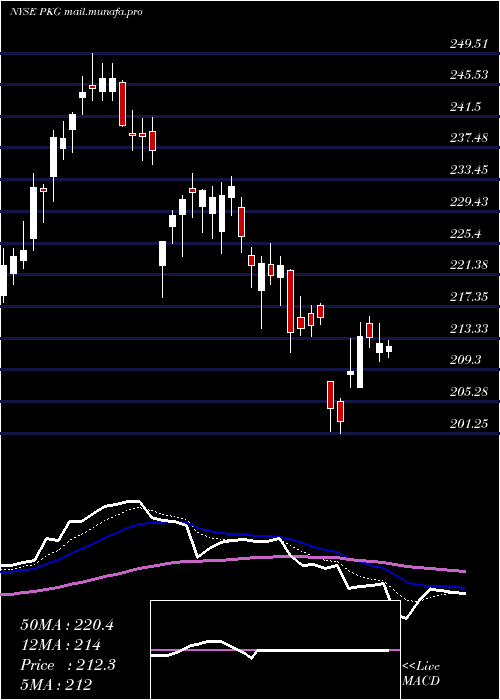Click the Price : 212.3 readout
This screenshot has width=500, height=700.
(68, 665)
